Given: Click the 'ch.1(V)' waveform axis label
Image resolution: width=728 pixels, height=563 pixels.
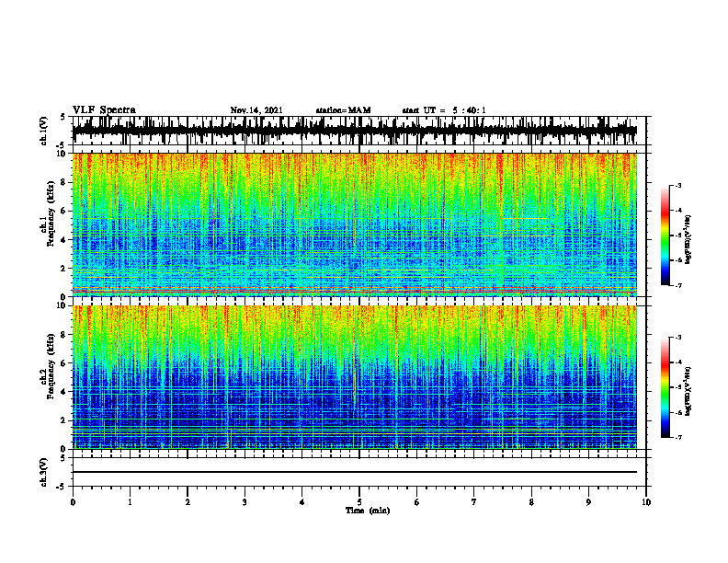Looking at the screenshot, I should click(x=44, y=131).
